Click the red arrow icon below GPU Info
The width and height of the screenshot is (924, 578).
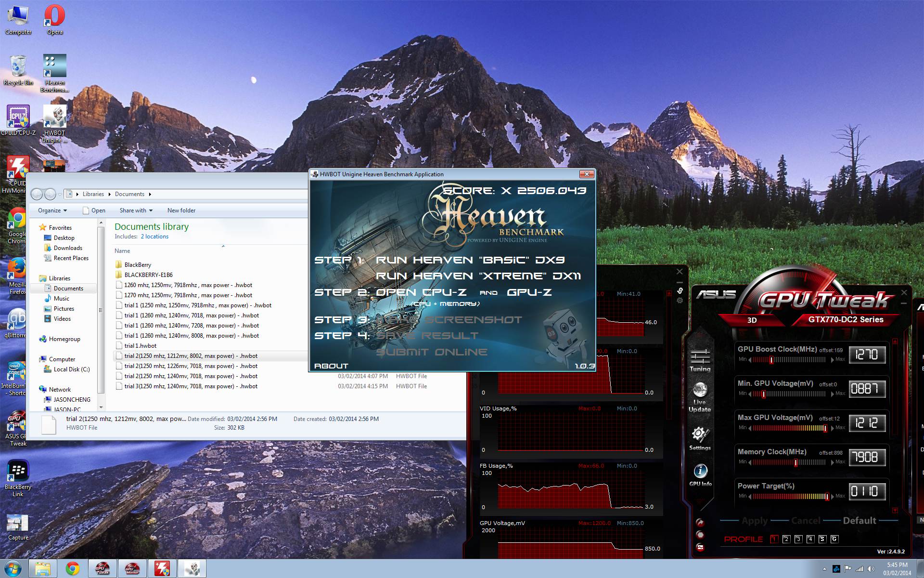[700, 523]
